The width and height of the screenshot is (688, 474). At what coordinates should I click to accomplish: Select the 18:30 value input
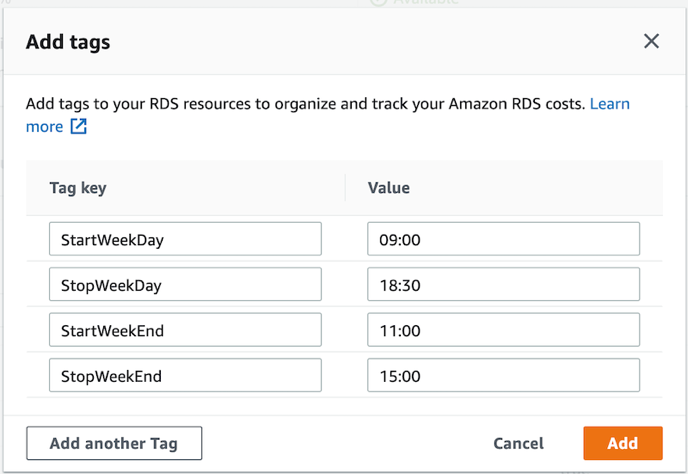coord(503,285)
